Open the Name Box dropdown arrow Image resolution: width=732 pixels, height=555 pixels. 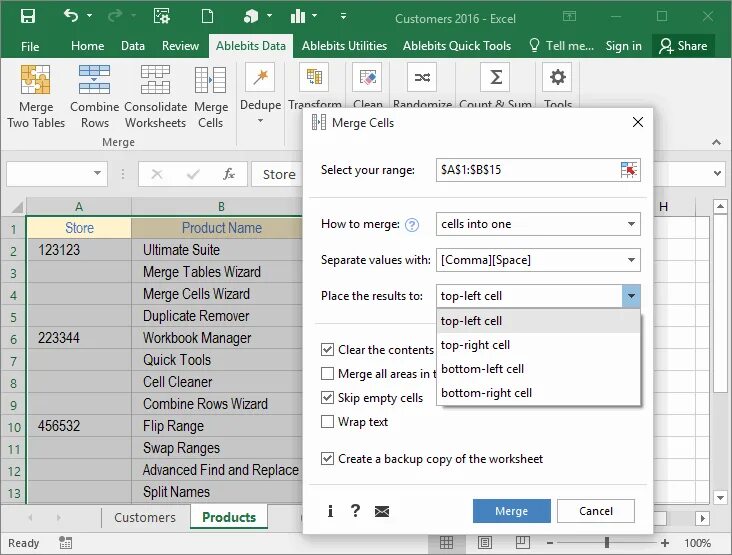(x=97, y=173)
